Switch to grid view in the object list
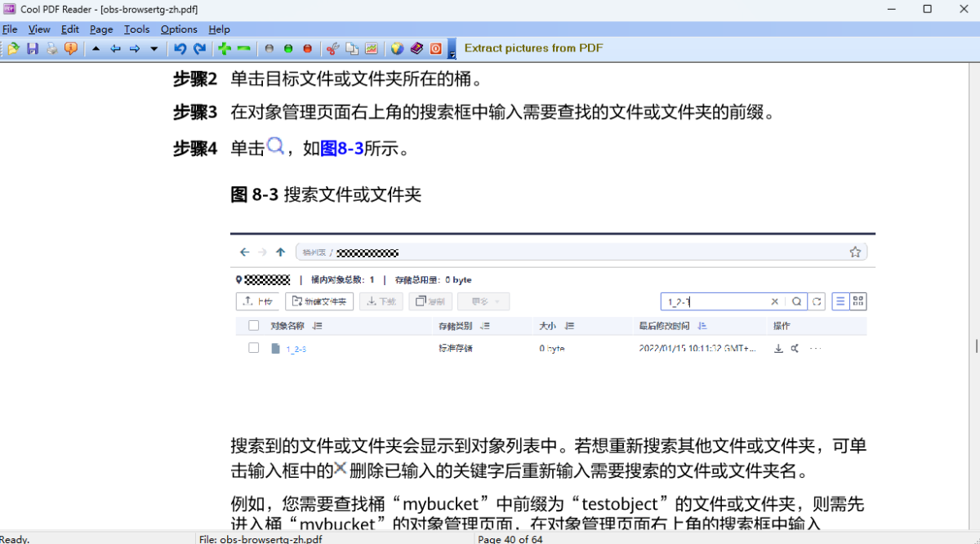 [x=857, y=301]
